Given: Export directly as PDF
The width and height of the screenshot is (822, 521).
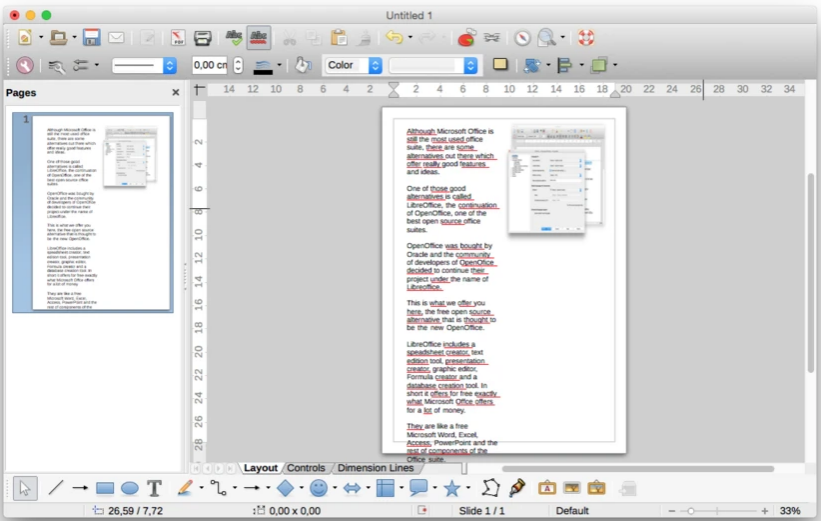Looking at the screenshot, I should (x=178, y=37).
